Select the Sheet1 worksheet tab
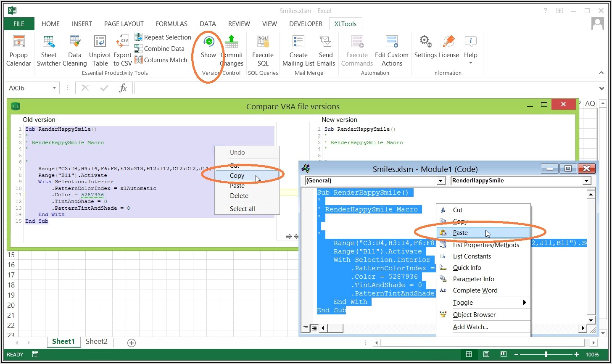612x364 pixels. coord(63,342)
